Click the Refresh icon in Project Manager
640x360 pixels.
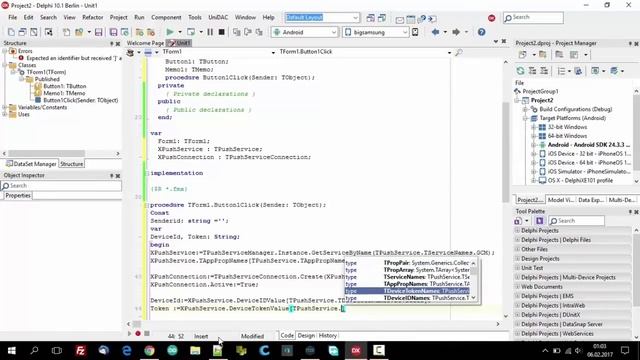(520, 71)
